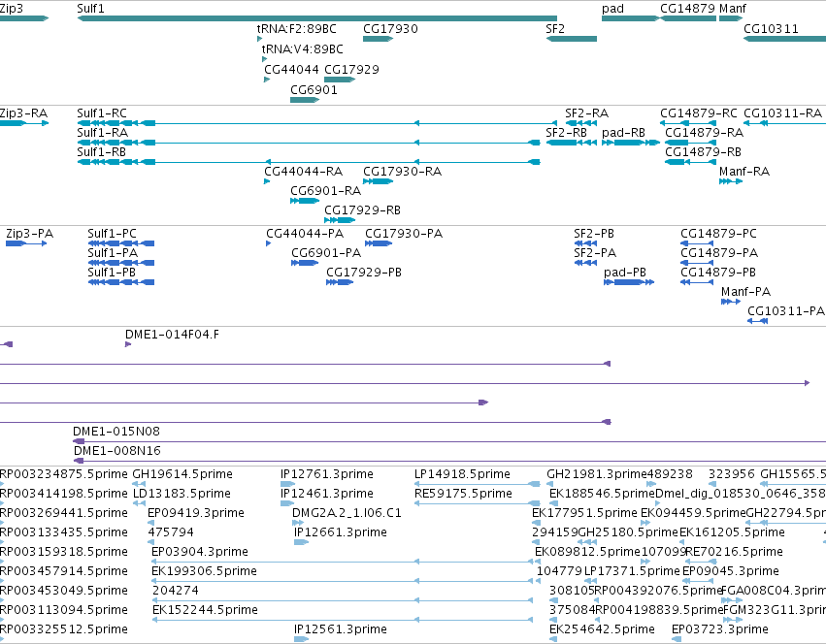This screenshot has height=644, width=826.
Task: Select the RP003234875.5prime EST label
Action: pos(64,474)
